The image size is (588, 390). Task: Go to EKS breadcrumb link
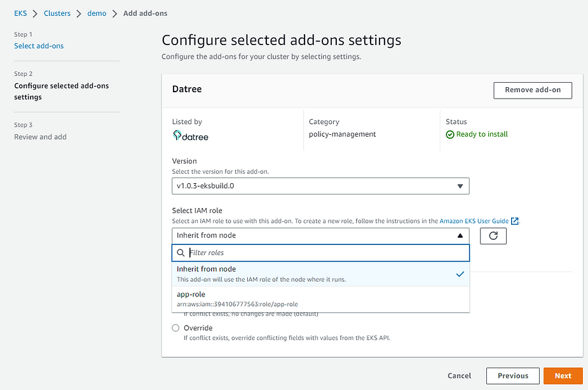tap(20, 13)
